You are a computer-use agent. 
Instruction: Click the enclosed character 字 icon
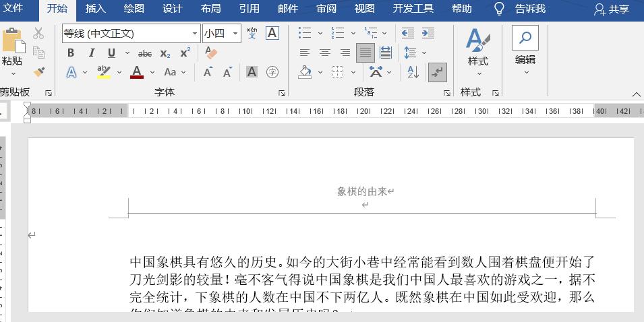[272, 72]
